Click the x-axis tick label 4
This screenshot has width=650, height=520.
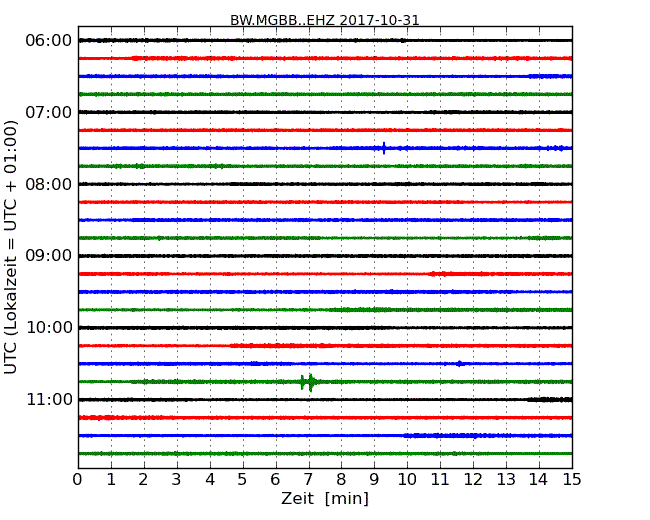(x=210, y=480)
